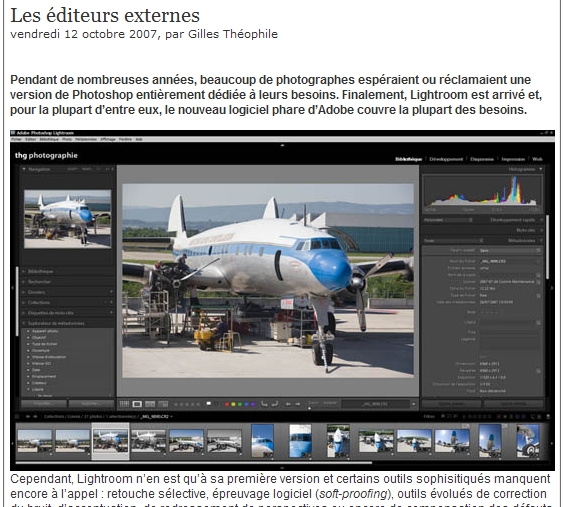Screen dimensions: 563x507
Task: Collapse the Navigation panel triangle
Action: pos(24,169)
